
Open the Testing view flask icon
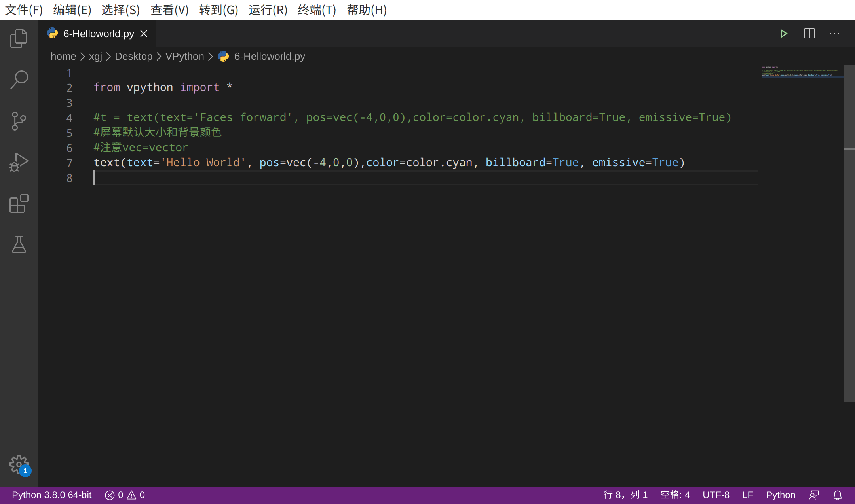click(19, 245)
